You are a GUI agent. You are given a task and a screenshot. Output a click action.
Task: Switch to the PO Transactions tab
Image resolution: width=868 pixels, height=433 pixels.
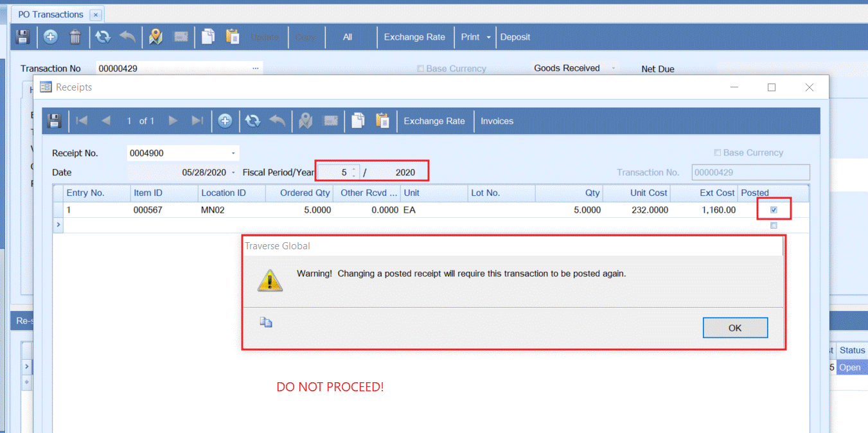coord(50,14)
